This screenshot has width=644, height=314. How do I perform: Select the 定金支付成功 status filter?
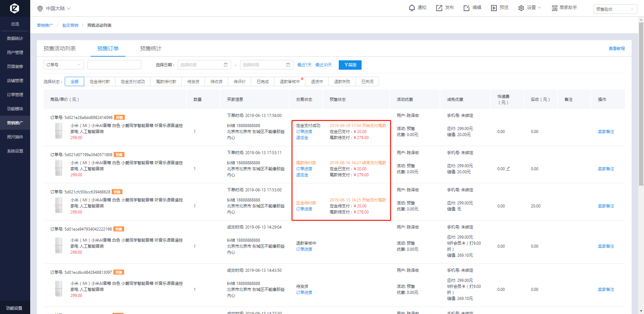pos(133,81)
